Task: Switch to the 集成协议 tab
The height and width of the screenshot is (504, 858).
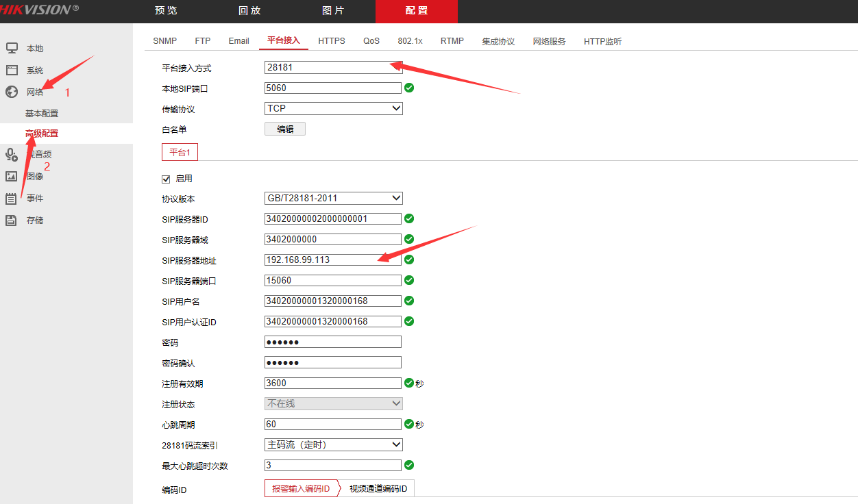Action: pyautogui.click(x=498, y=41)
